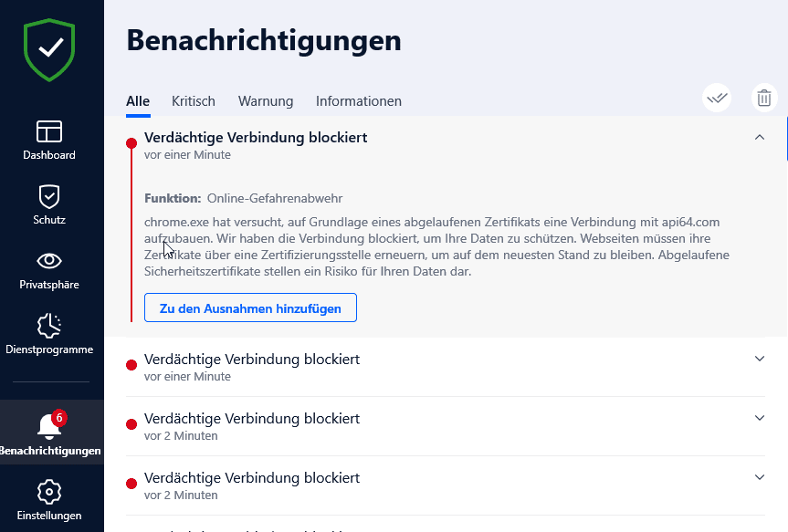Screen dimensions: 788x532
Task: Delete all notifications with trash icon
Action: (x=764, y=99)
